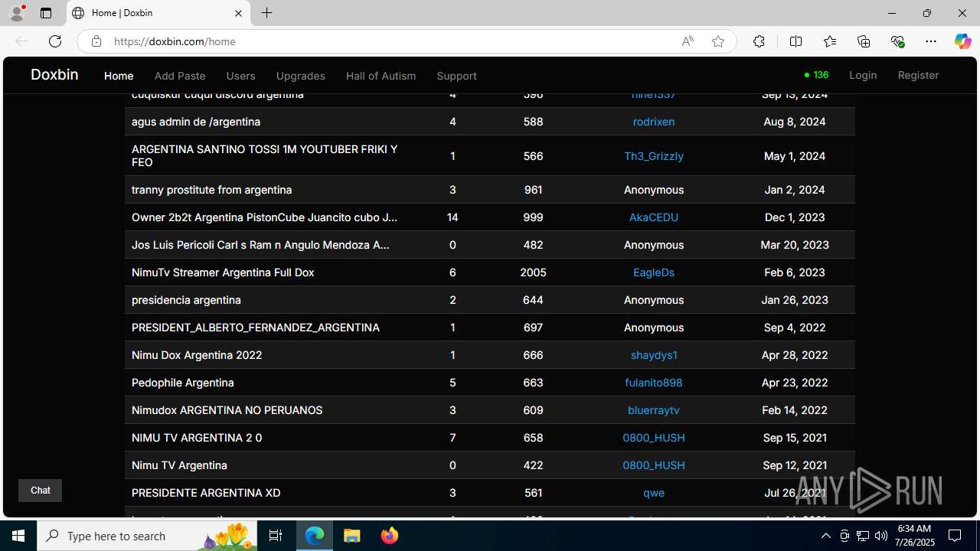This screenshot has height=551, width=980.
Task: Open Edge Settings and more menu
Action: 931,41
